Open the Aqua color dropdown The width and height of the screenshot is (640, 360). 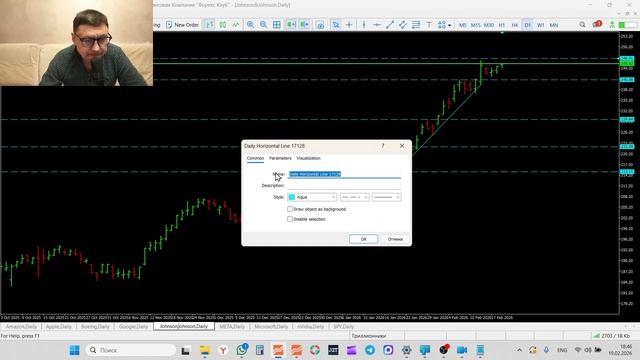(x=312, y=197)
